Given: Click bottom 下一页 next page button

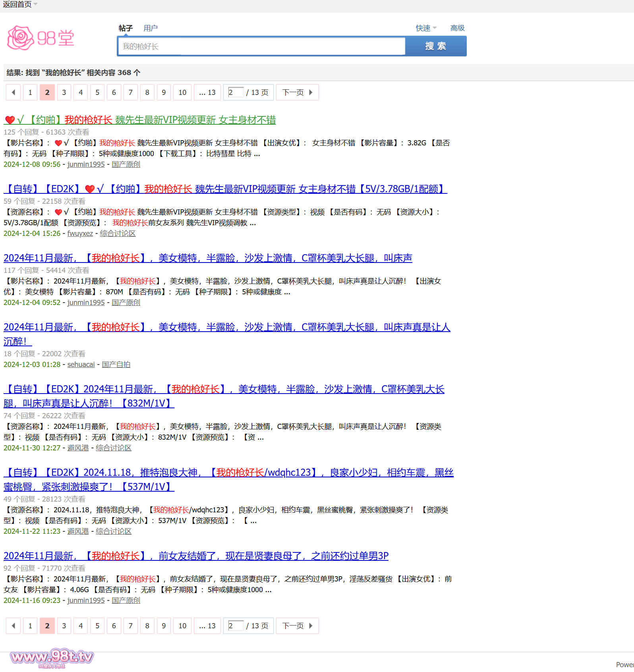Looking at the screenshot, I should click(x=298, y=626).
